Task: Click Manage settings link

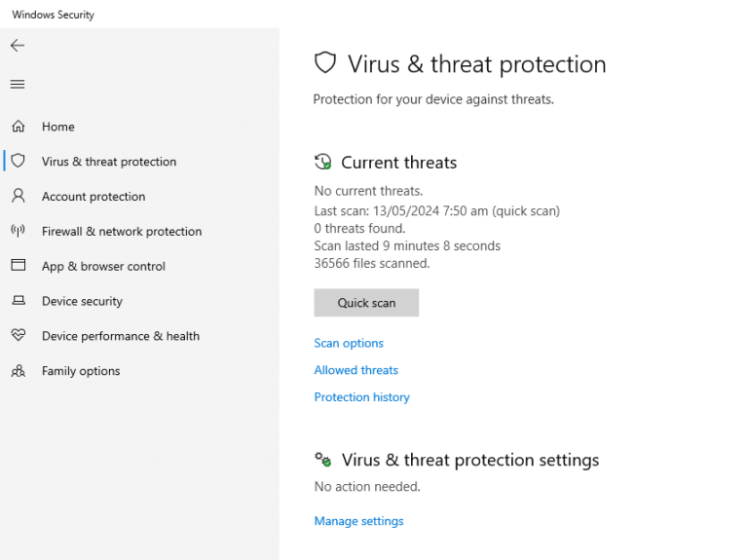Action: [358, 521]
